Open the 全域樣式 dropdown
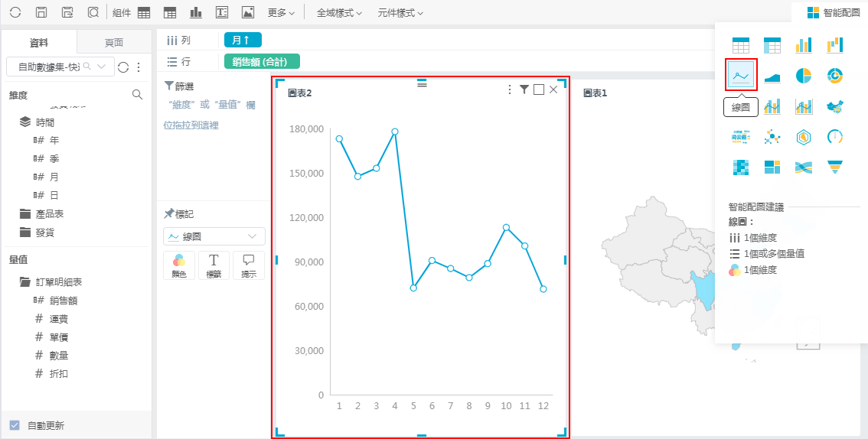 coord(339,13)
